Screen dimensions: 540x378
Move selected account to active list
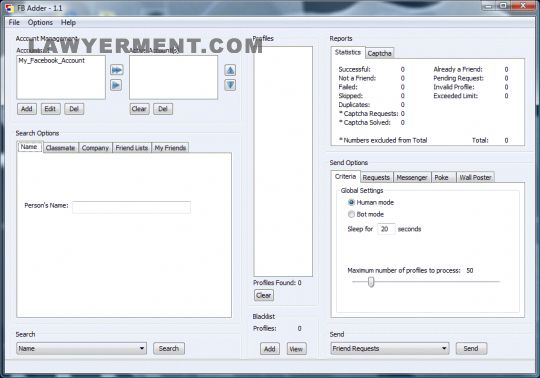(x=116, y=85)
